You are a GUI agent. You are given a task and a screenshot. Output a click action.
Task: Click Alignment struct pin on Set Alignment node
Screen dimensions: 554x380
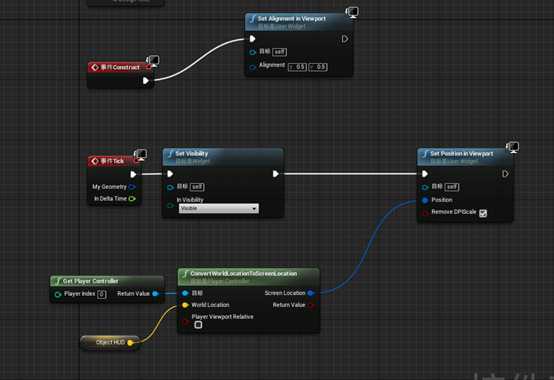[253, 67]
